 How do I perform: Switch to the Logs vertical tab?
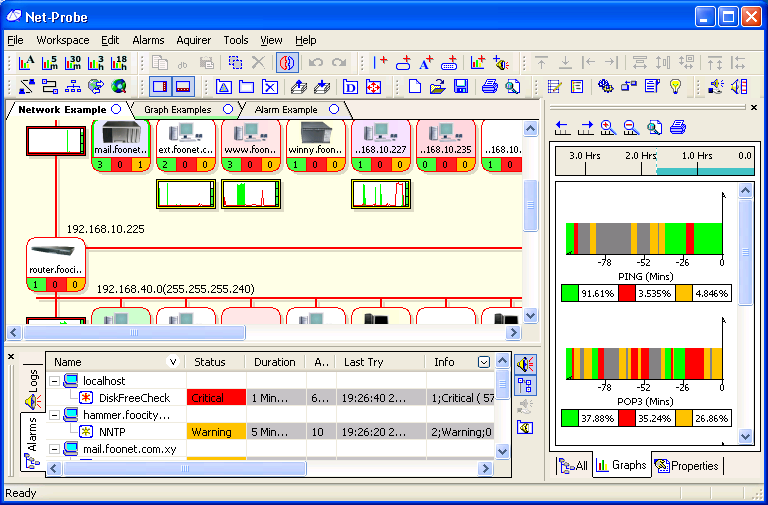32,388
